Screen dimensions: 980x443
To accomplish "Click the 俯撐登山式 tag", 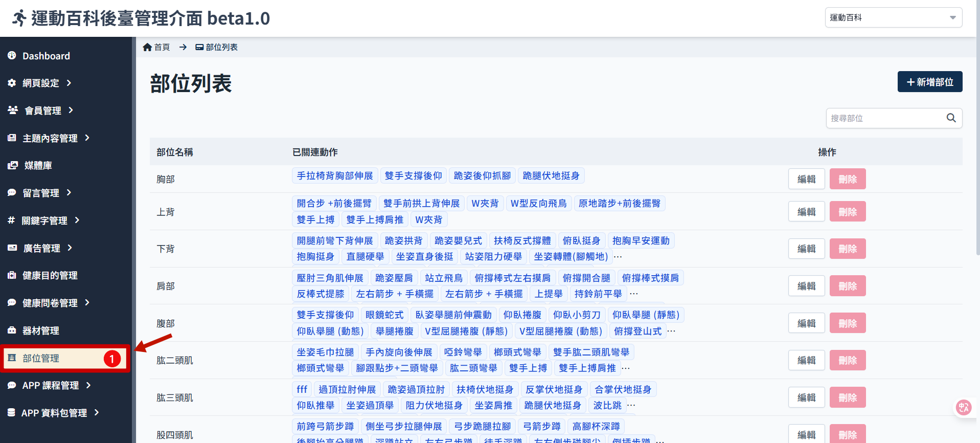I will 637,331.
